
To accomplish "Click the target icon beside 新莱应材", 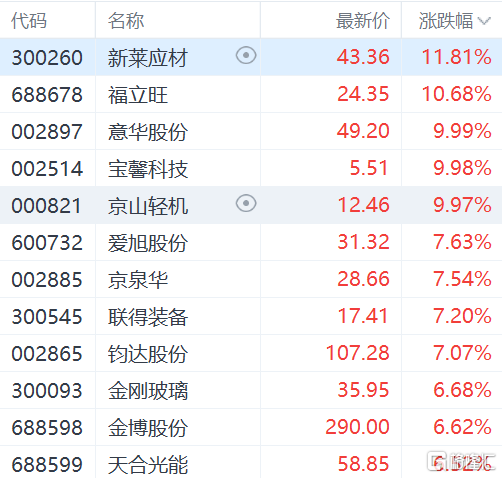I will pos(246,56).
